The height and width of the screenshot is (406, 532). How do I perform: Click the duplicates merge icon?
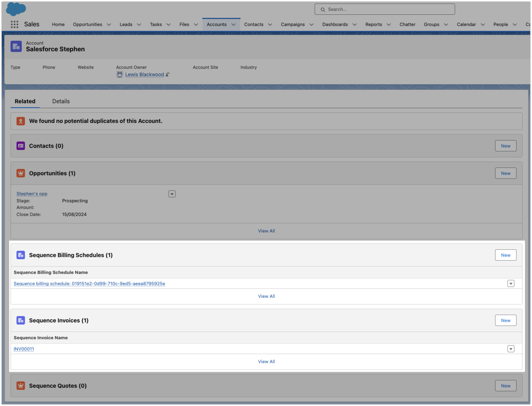coord(21,121)
